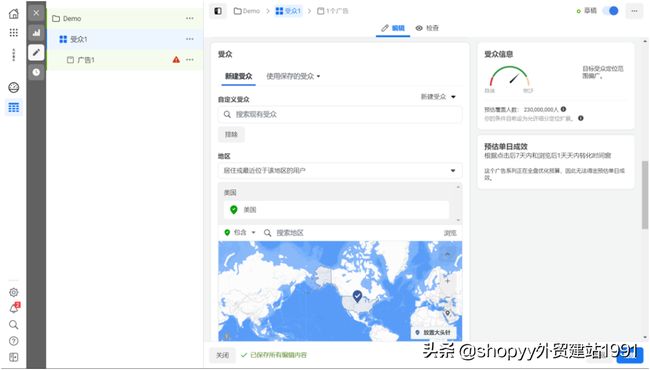Click the 关闭 close button at bottom

point(223,355)
